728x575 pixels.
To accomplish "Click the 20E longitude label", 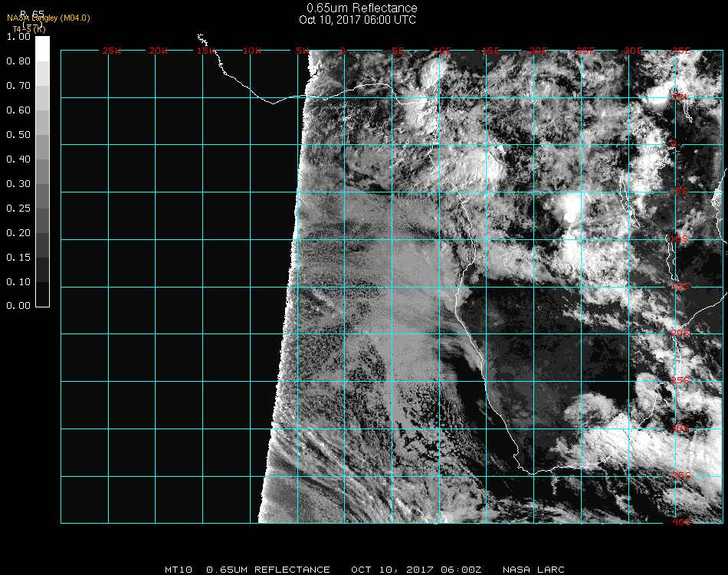I will coord(539,51).
